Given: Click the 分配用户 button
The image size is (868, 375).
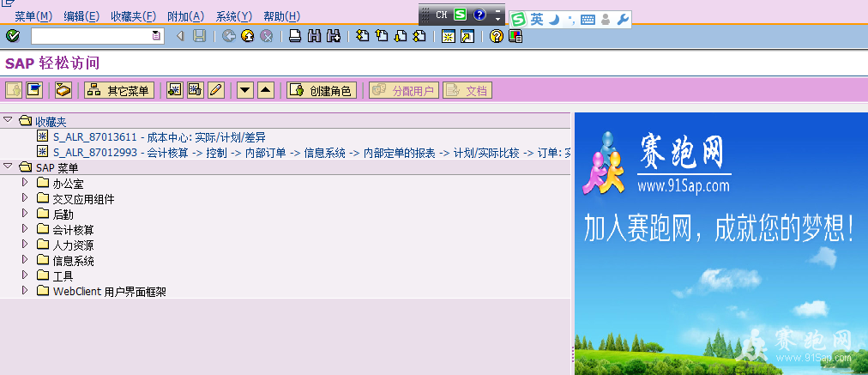Looking at the screenshot, I should pos(404,90).
